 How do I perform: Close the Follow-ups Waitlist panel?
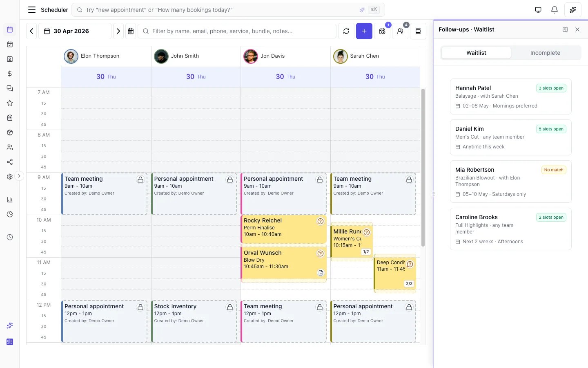pyautogui.click(x=577, y=29)
